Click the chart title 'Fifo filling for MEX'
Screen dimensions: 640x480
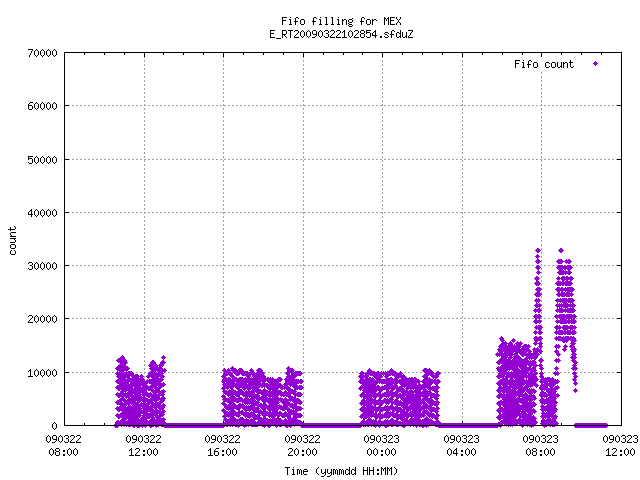[x=341, y=21]
